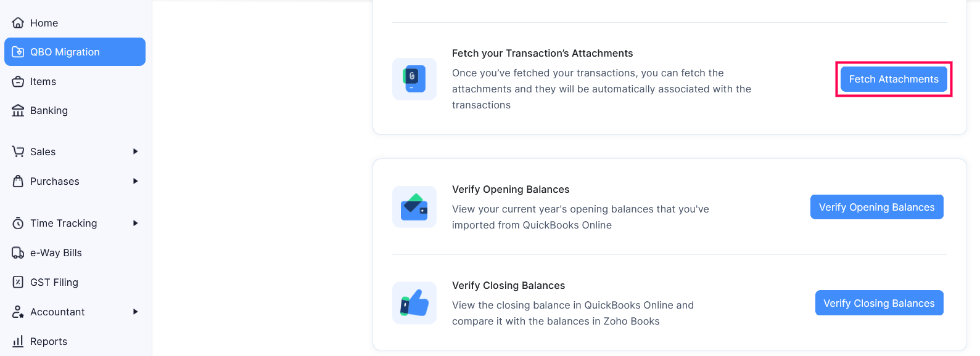This screenshot has width=980, height=356.
Task: Click the Accountant person icon
Action: (19, 312)
